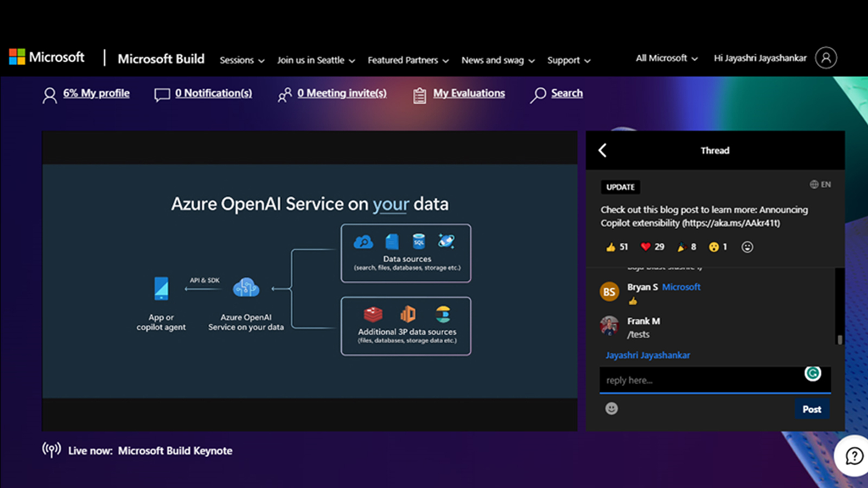Screen dimensions: 868x488
Task: Click the Microsoft logo
Action: (47, 57)
